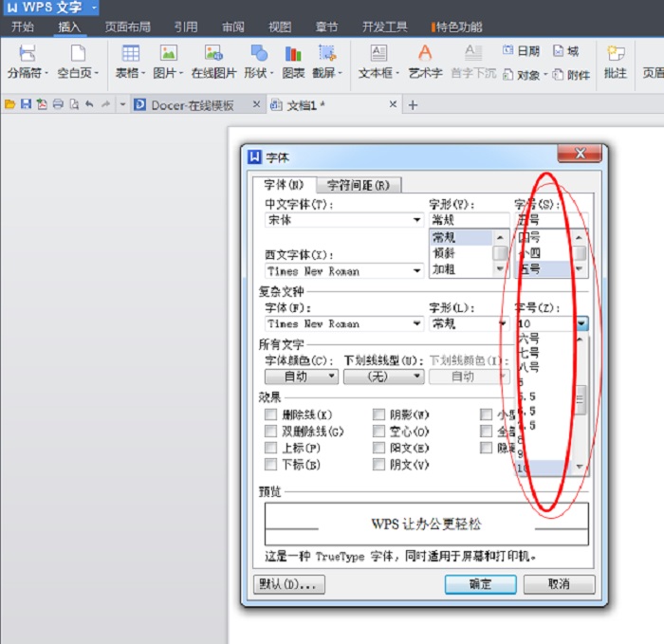Click the 确定 button to confirm
The height and width of the screenshot is (644, 664).
tap(480, 584)
